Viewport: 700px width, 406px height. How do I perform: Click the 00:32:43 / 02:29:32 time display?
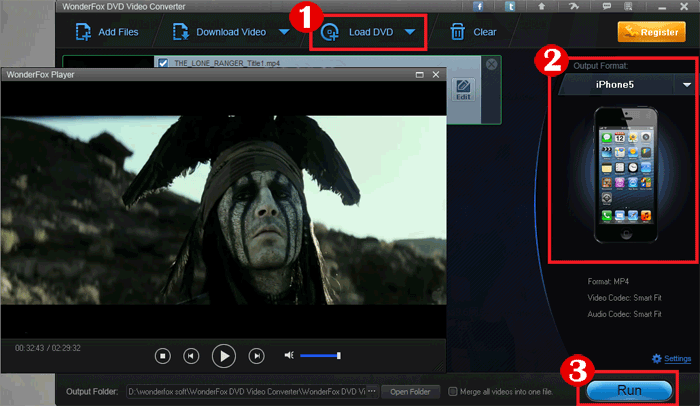coord(48,348)
